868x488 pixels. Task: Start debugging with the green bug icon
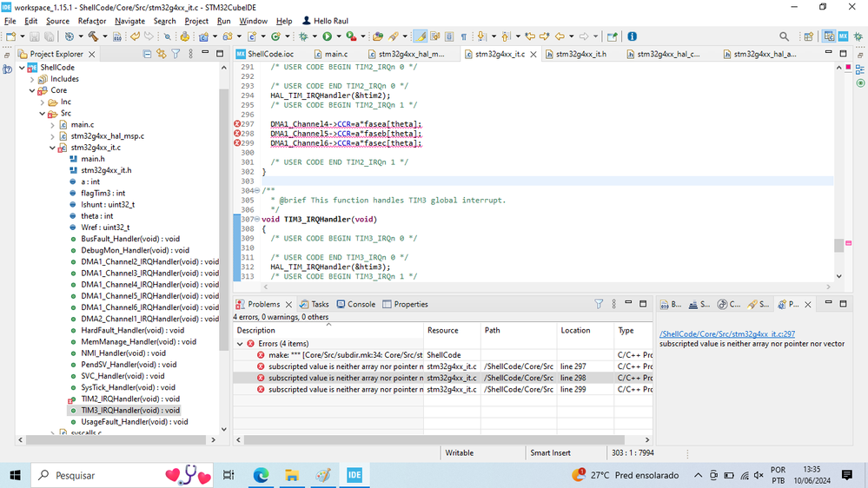(303, 36)
